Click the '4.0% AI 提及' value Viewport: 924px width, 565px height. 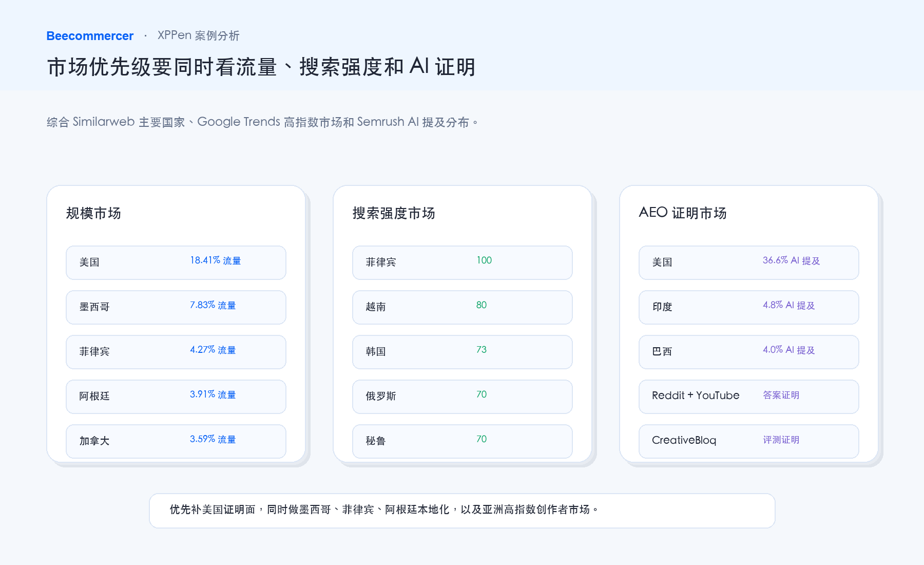click(x=789, y=350)
